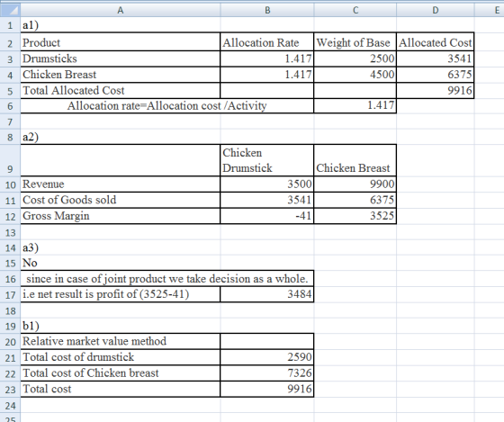Click cell containing 'a3)'
Viewport: 504px width, 422px height.
(x=121, y=247)
